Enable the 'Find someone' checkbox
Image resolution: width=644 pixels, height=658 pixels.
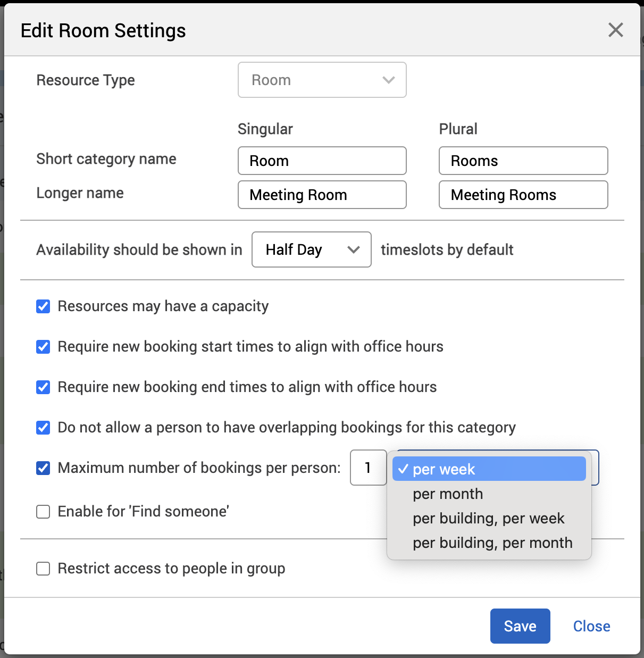[43, 512]
